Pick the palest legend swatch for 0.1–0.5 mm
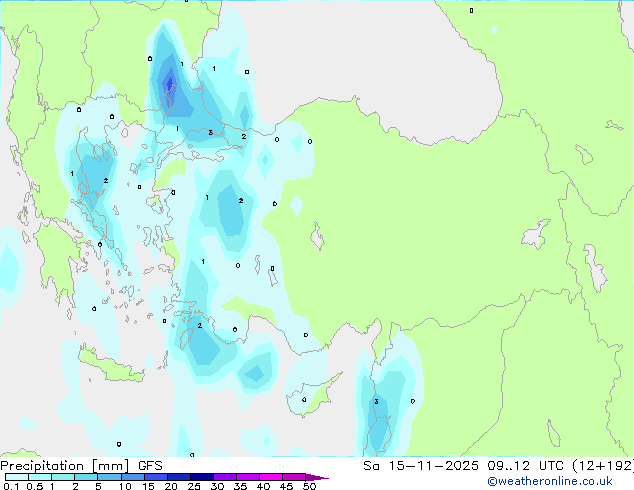This screenshot has width=634, height=490. pos(17,477)
